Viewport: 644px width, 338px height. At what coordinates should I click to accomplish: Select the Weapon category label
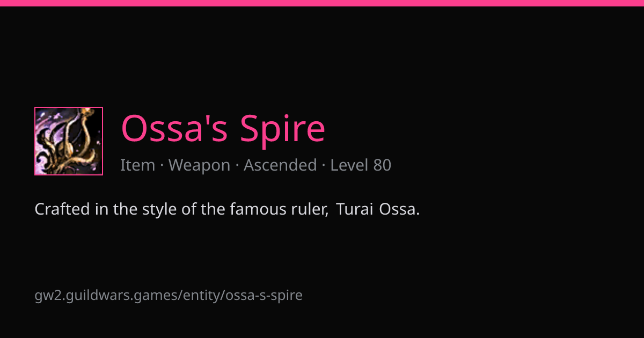point(200,165)
